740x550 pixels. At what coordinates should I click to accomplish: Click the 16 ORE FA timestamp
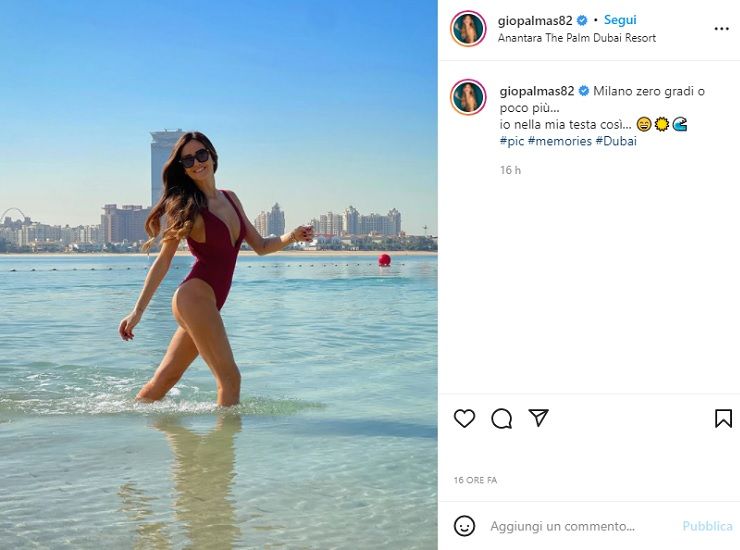(475, 480)
